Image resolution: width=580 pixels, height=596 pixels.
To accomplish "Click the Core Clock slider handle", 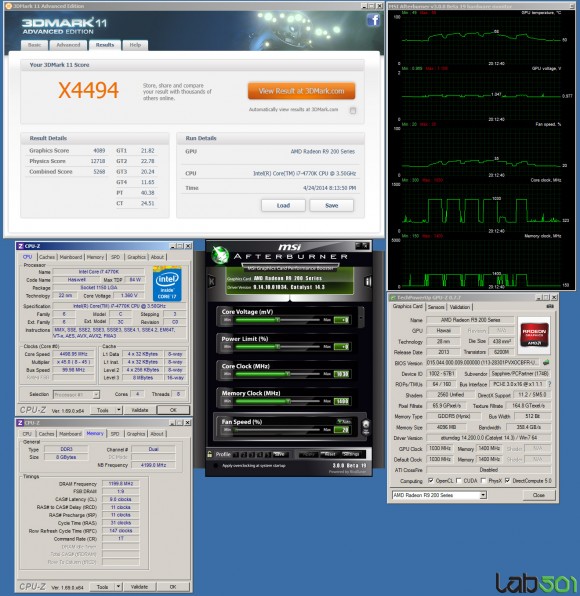I will point(288,374).
